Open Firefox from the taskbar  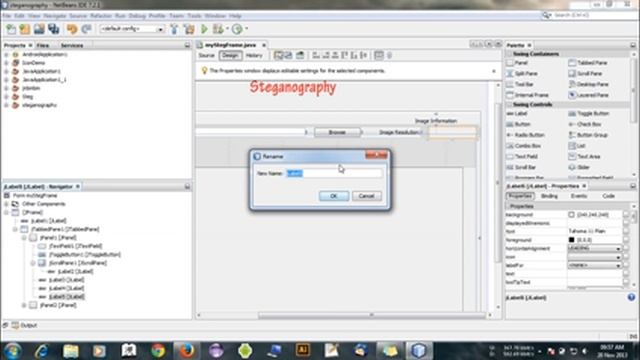(x=187, y=351)
